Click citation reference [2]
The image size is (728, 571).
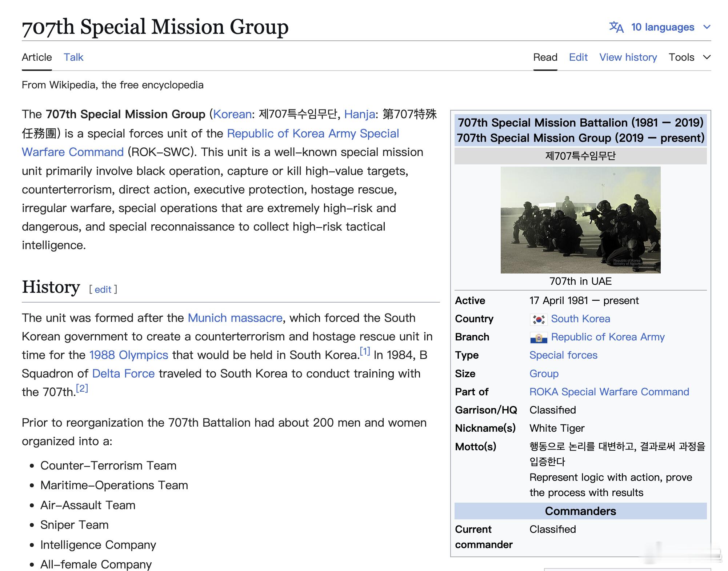point(82,388)
